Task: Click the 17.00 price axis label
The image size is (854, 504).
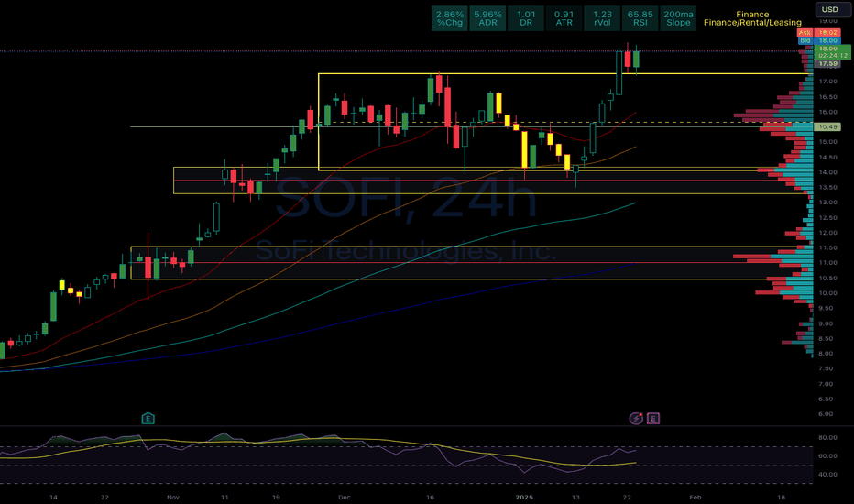Action: point(827,82)
